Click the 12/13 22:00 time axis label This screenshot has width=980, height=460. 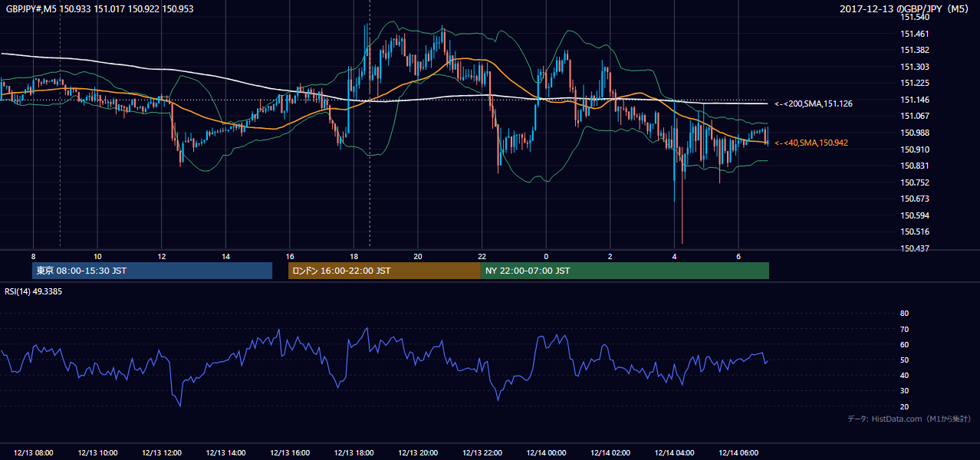click(482, 453)
